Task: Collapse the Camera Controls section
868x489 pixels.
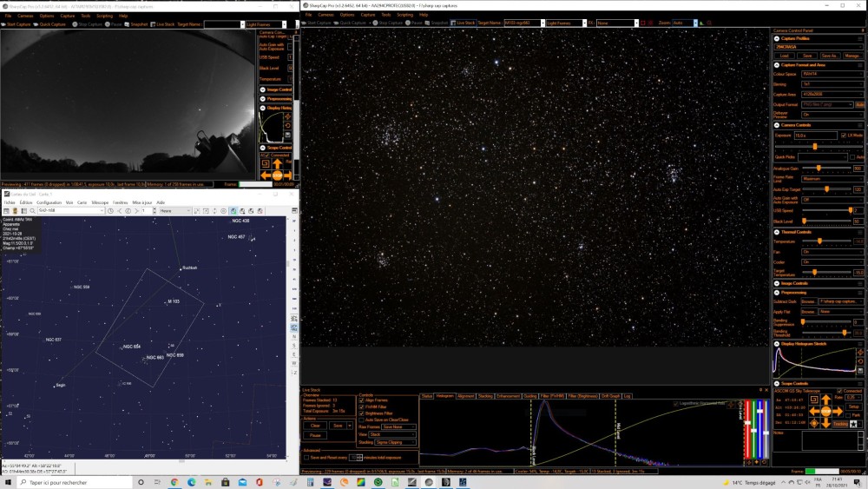Action: coord(777,125)
